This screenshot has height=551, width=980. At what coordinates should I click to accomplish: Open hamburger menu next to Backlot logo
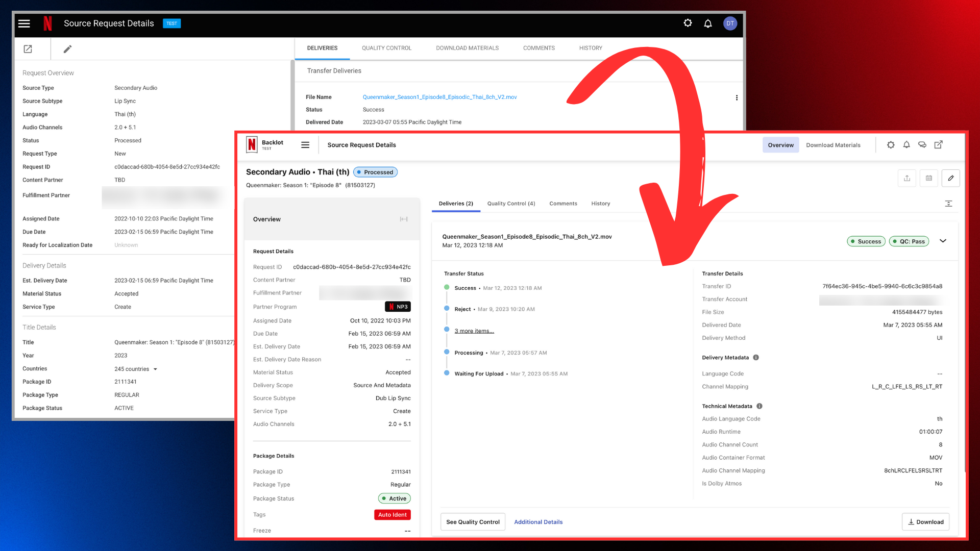(305, 145)
